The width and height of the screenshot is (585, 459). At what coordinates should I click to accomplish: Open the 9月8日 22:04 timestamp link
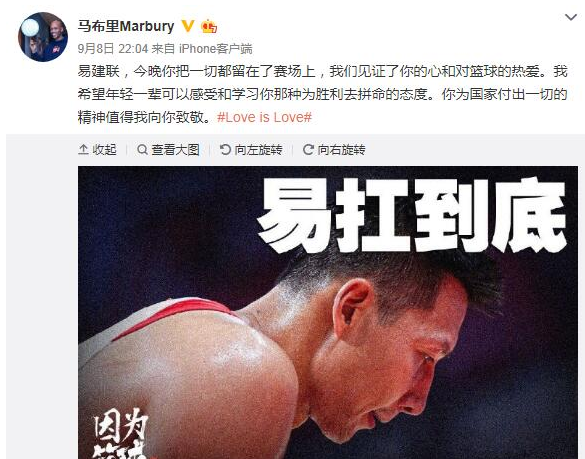[113, 49]
